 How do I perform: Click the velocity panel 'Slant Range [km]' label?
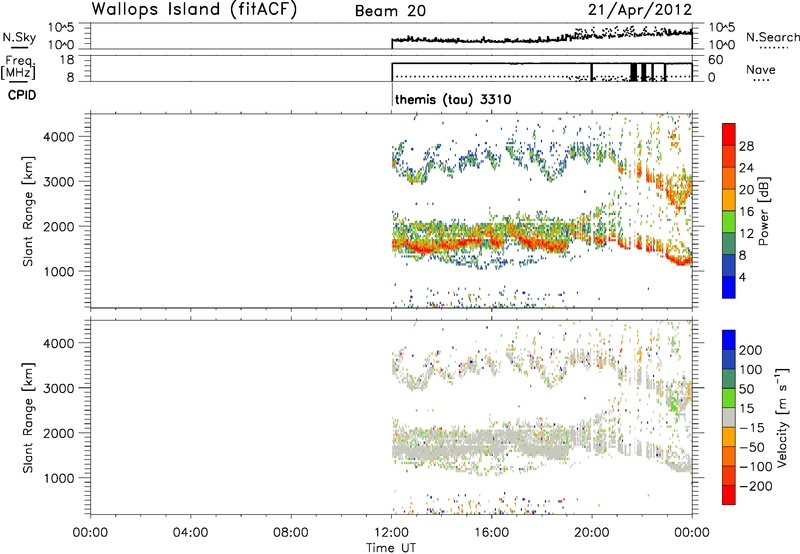point(28,417)
